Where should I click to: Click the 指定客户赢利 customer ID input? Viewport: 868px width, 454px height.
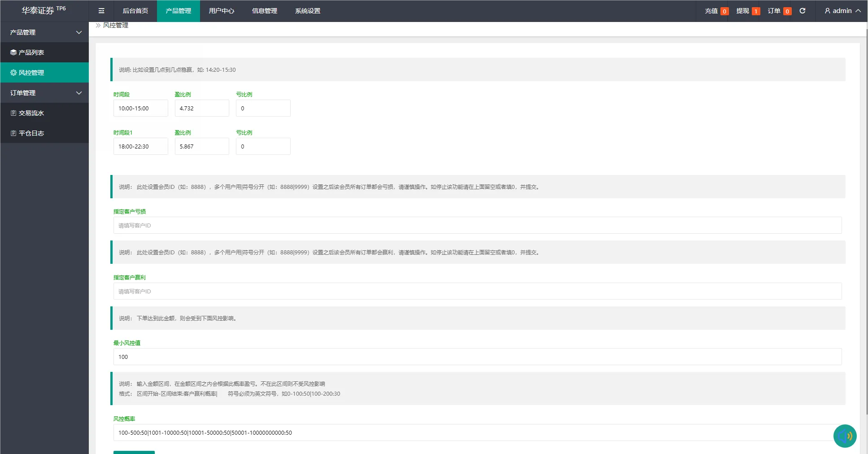coord(478,291)
